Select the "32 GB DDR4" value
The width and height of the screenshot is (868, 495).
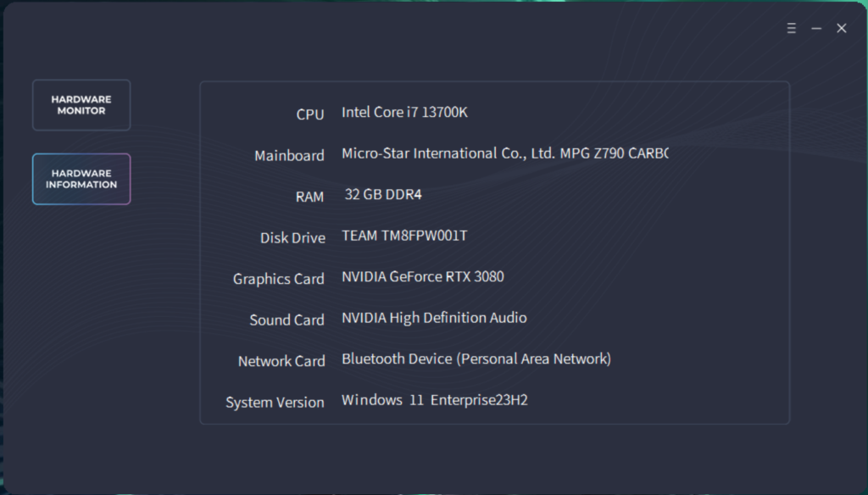coord(383,194)
